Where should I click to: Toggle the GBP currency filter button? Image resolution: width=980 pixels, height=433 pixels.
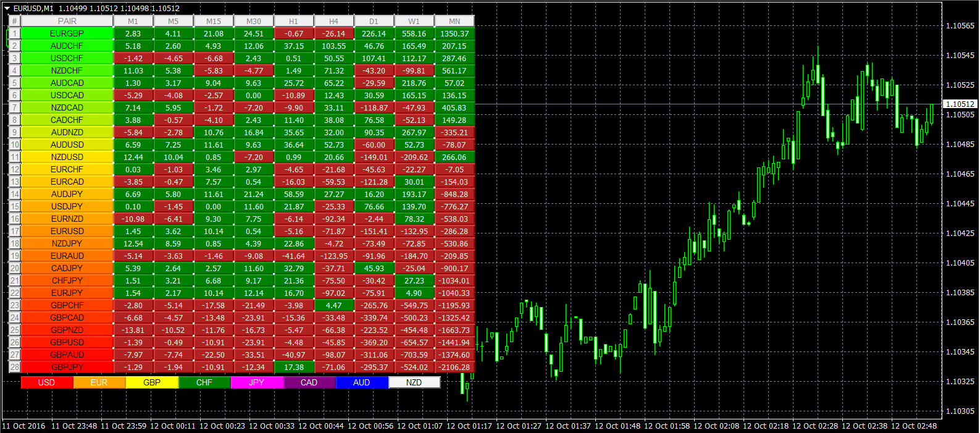pos(152,382)
